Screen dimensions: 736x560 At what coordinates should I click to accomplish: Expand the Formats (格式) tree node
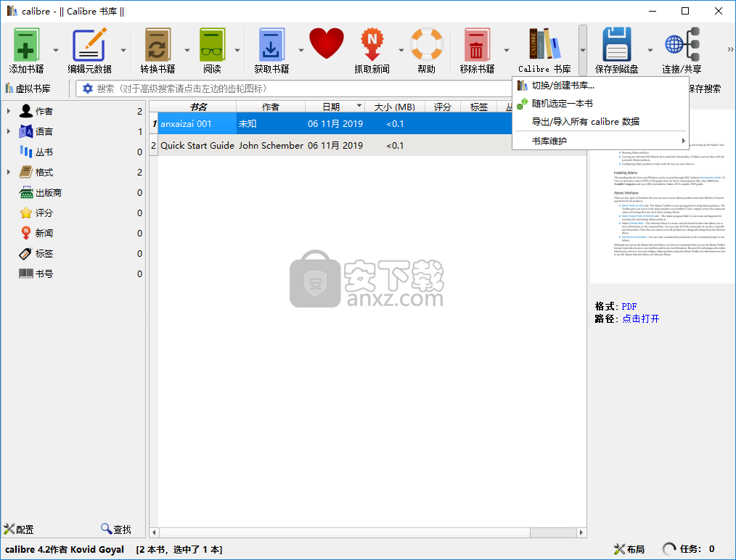coord(9,172)
